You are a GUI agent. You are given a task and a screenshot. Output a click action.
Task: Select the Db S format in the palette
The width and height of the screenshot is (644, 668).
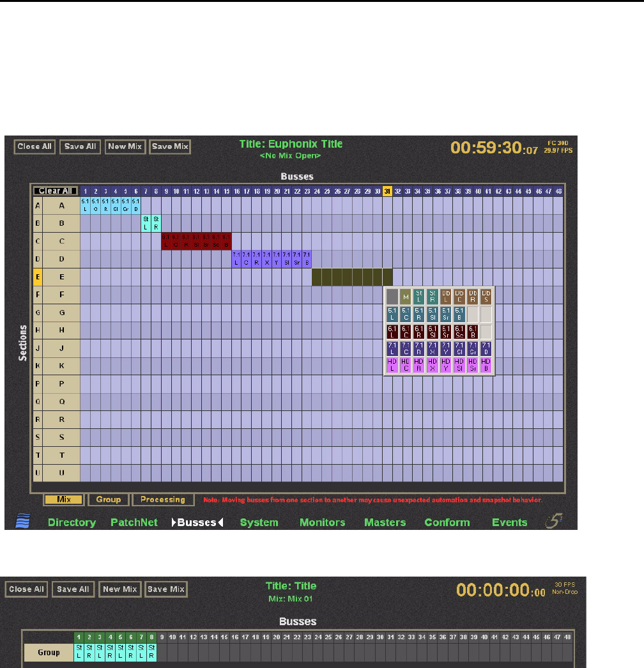486,297
